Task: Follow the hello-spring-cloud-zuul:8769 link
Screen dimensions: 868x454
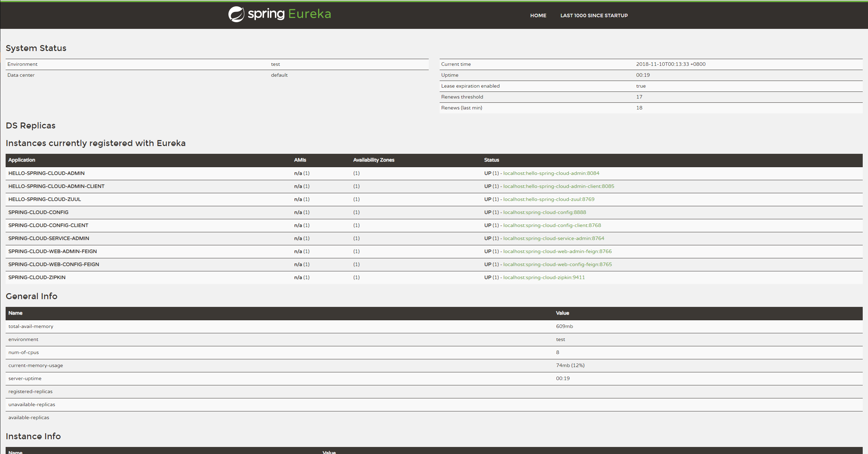Action: (548, 199)
